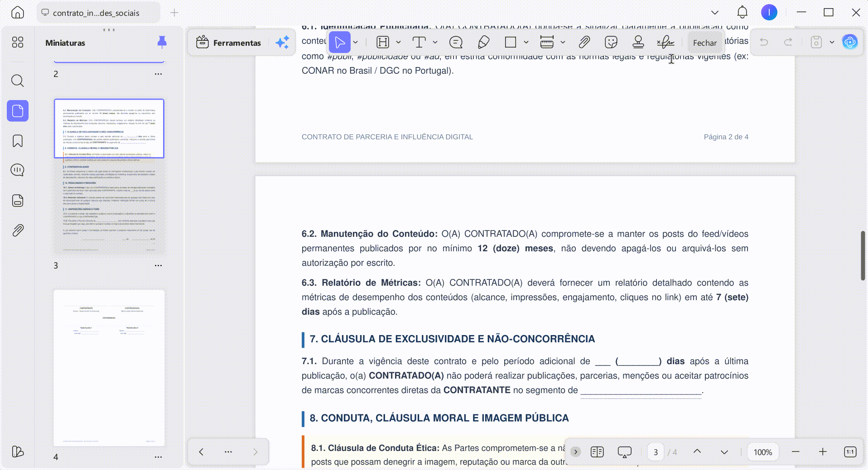
Task: Click the vertical document scrollbar
Action: pos(863,256)
